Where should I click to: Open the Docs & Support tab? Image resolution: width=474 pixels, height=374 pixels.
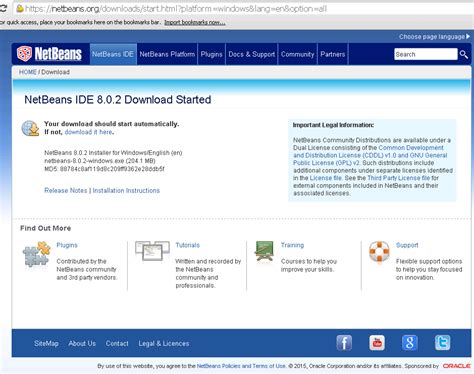252,54
